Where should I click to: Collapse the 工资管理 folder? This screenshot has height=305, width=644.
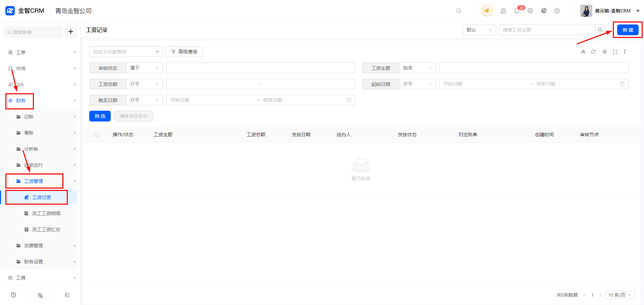(x=40, y=181)
